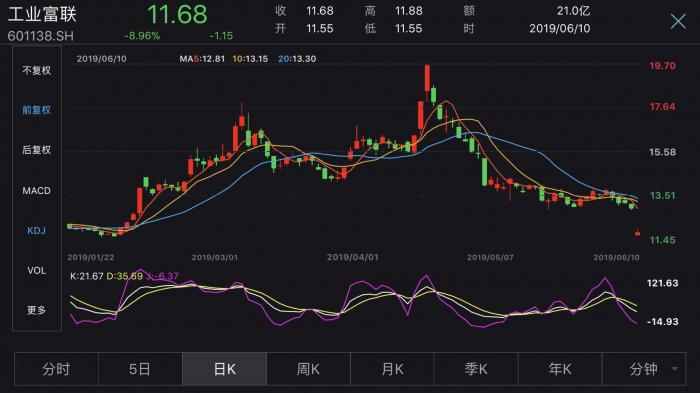
Task: Click the price axis label 19.70
Action: (662, 66)
